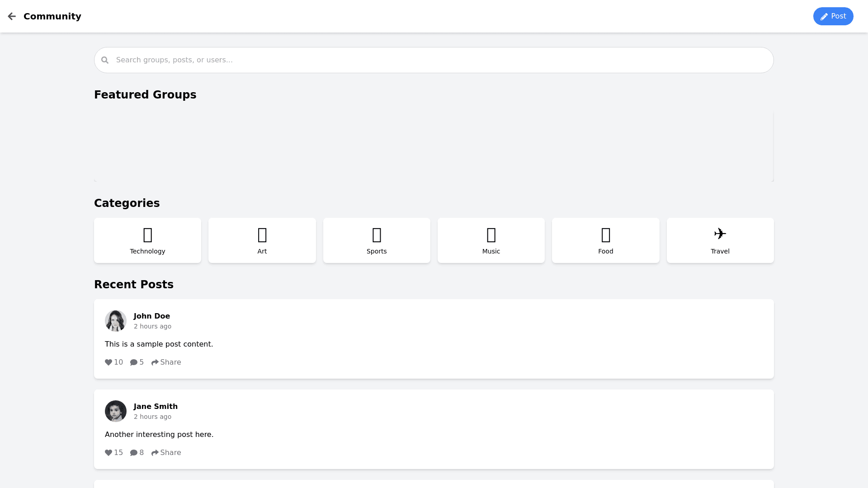Open the Technology category
The image size is (868, 488).
pyautogui.click(x=147, y=240)
